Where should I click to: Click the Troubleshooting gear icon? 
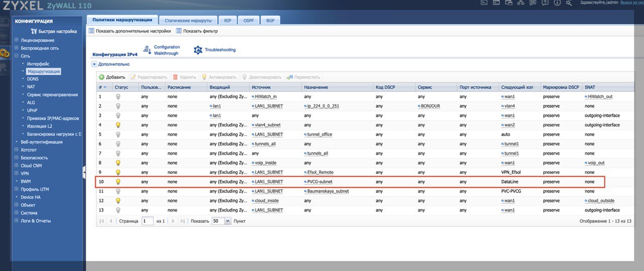[x=198, y=50]
